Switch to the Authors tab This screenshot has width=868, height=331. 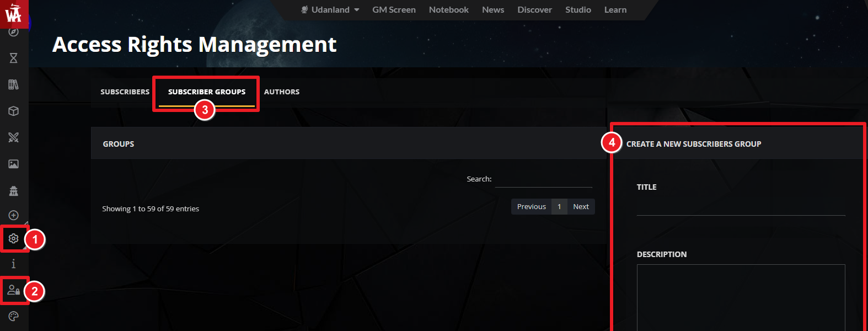click(x=282, y=92)
